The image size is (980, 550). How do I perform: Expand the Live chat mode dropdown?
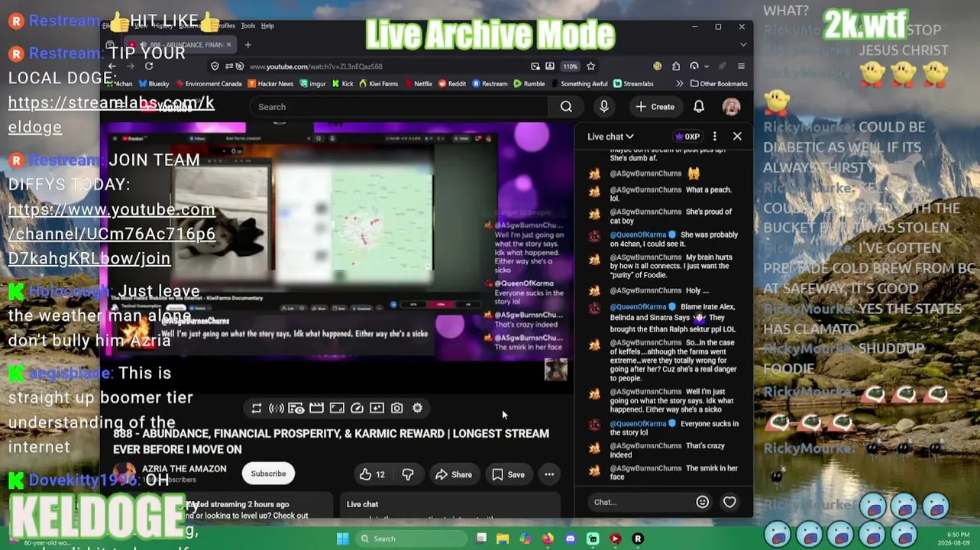pos(610,137)
